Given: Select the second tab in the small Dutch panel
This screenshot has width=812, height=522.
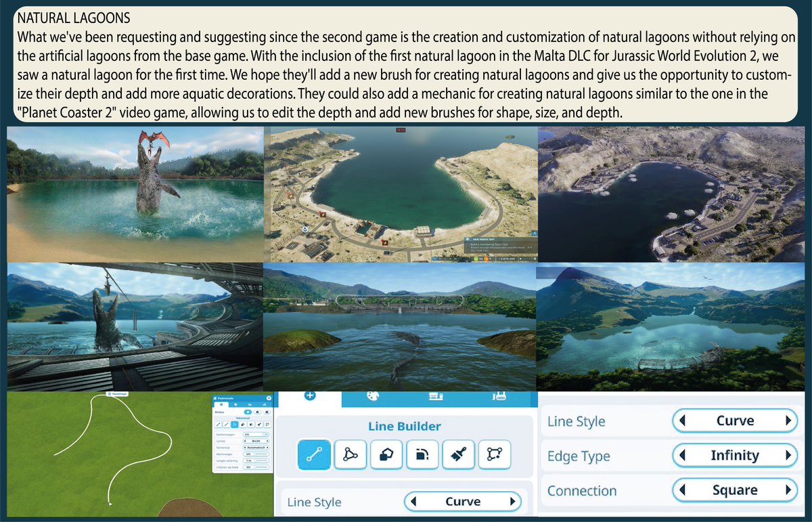Looking at the screenshot, I should click(x=235, y=405).
